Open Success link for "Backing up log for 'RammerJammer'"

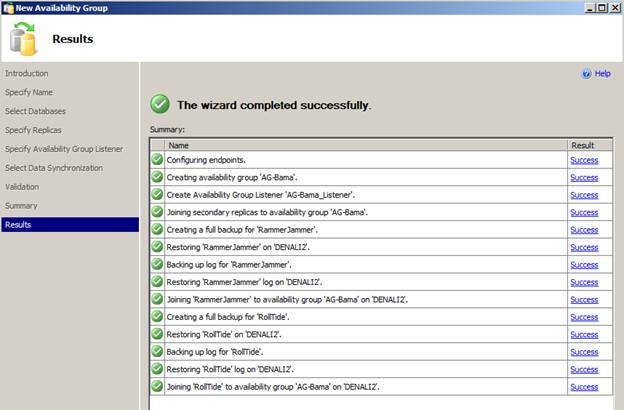(584, 265)
